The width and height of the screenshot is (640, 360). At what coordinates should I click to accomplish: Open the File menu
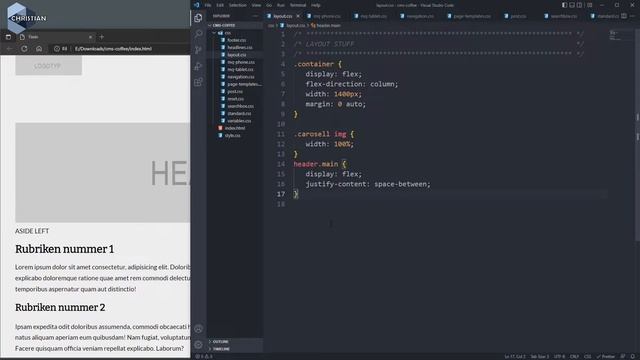point(208,5)
